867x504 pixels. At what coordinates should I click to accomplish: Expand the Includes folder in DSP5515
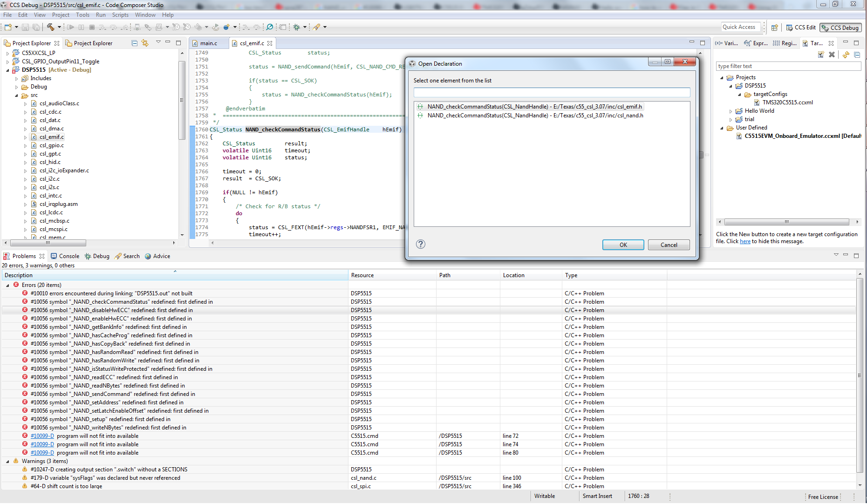tap(17, 79)
